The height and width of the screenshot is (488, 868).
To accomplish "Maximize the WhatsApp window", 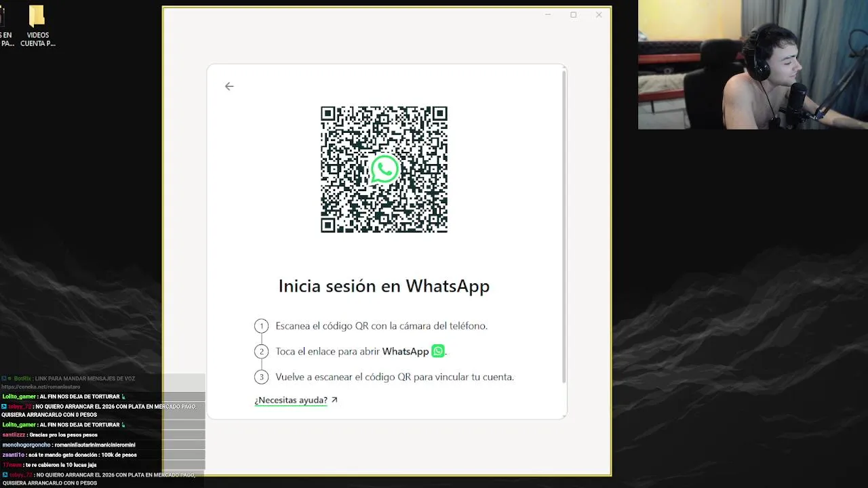I will pos(573,15).
